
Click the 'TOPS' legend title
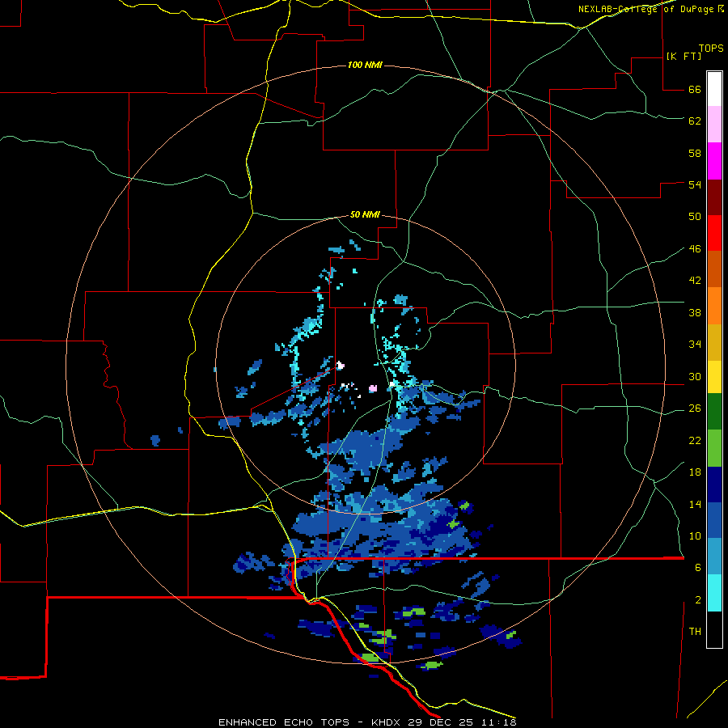711,48
